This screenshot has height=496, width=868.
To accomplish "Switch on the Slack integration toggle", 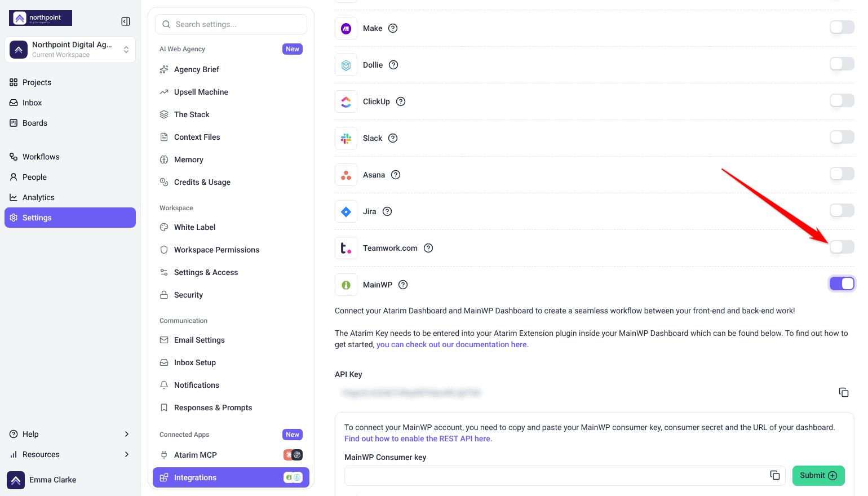I will point(842,137).
